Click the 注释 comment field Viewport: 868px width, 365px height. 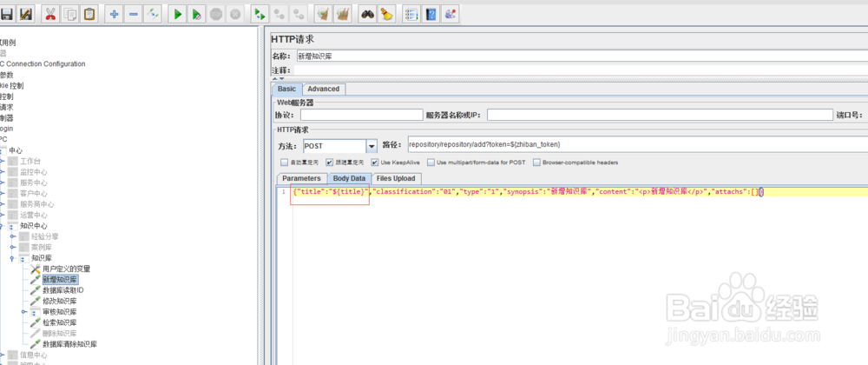pos(580,71)
